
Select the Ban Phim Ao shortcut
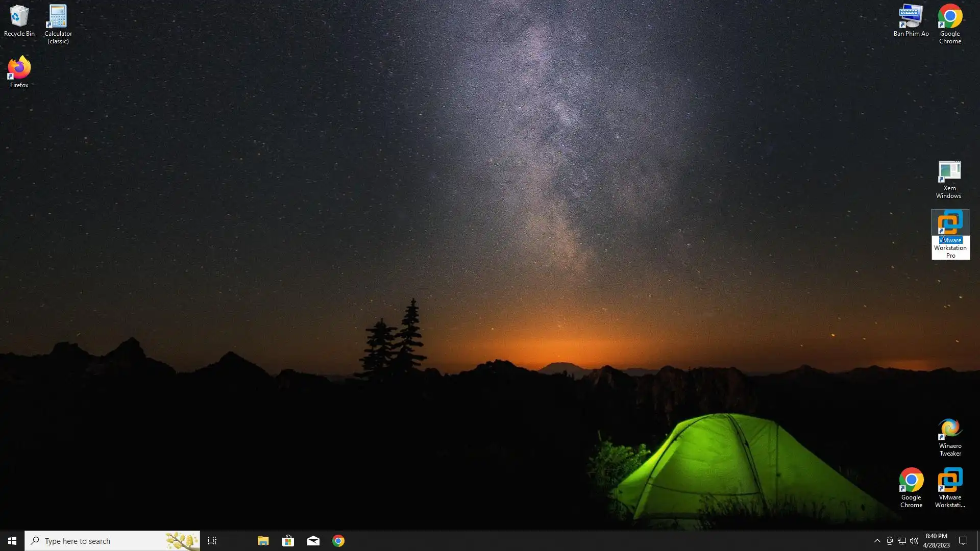click(911, 20)
